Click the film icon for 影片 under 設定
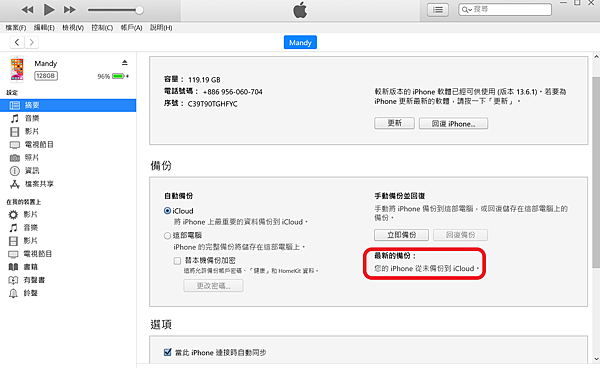Screen dimensions: 600x368 [15, 132]
